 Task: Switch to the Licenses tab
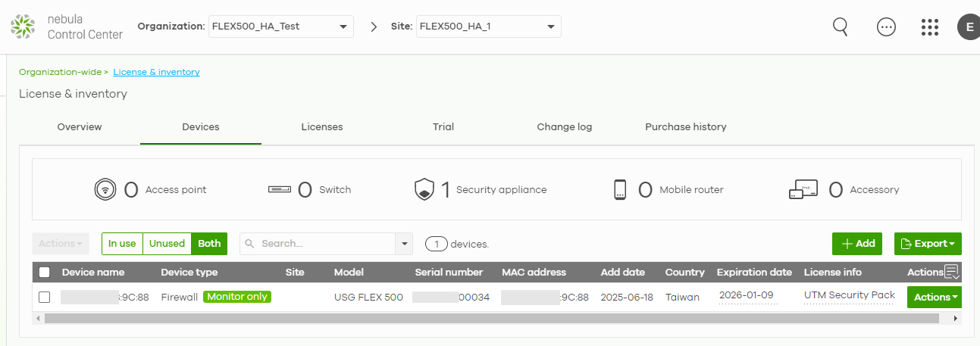pyautogui.click(x=322, y=126)
